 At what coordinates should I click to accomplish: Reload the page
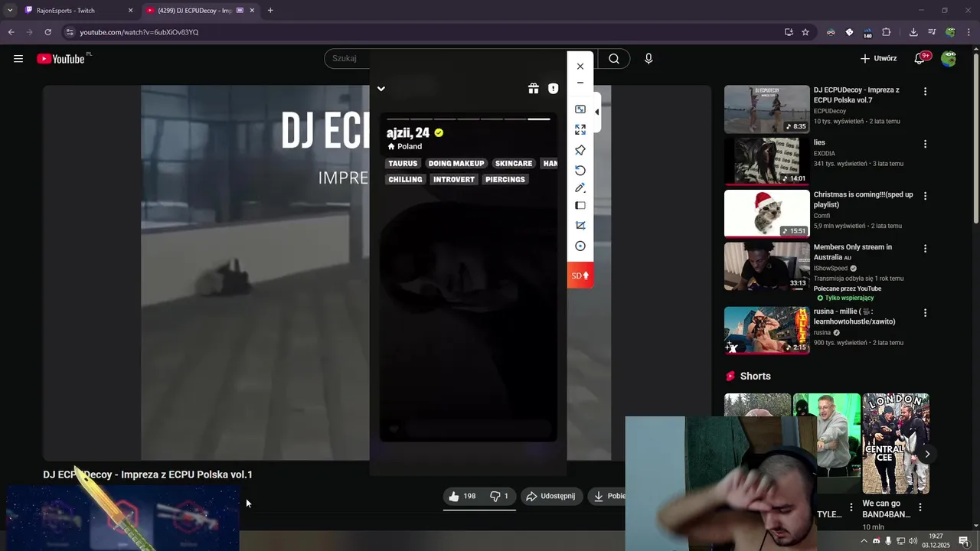click(47, 32)
